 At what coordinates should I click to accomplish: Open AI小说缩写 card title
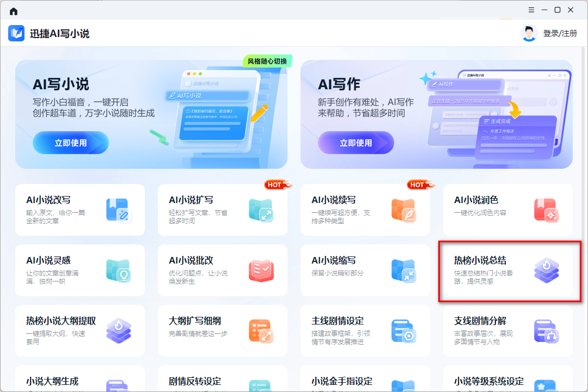[333, 260]
